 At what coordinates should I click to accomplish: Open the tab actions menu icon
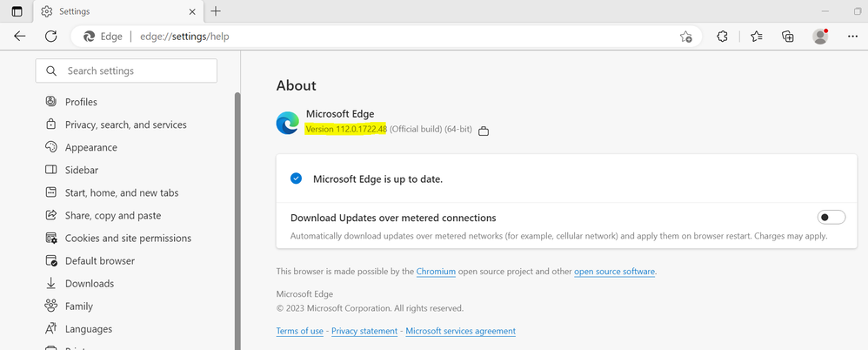(x=17, y=11)
